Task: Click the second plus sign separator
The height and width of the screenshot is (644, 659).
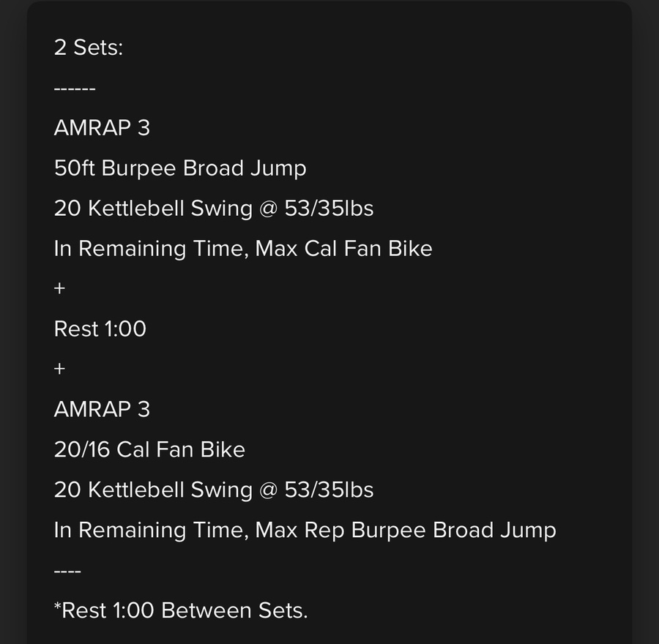Action: 60,369
